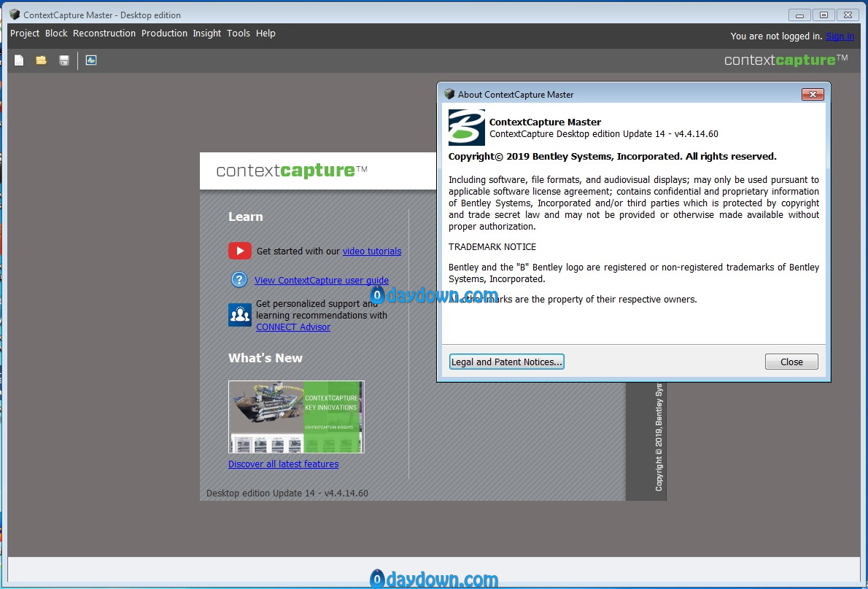This screenshot has height=589, width=868.
Task: Follow the CONNECT Advisor link
Action: point(293,327)
